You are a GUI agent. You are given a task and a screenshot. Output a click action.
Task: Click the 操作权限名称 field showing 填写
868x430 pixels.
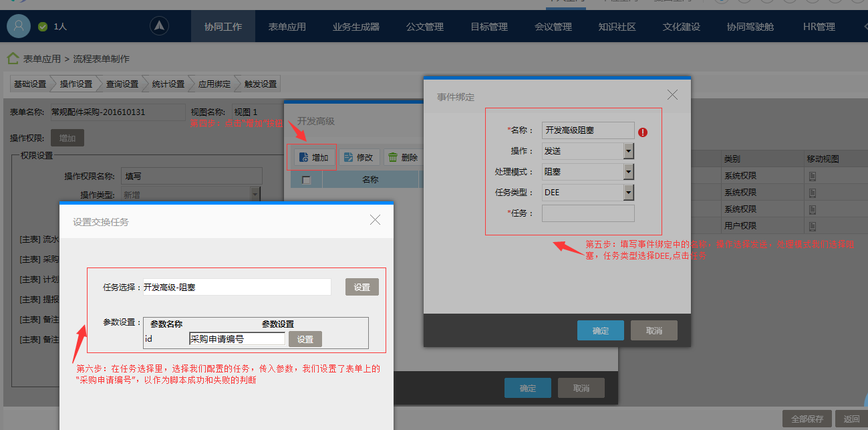pos(192,176)
